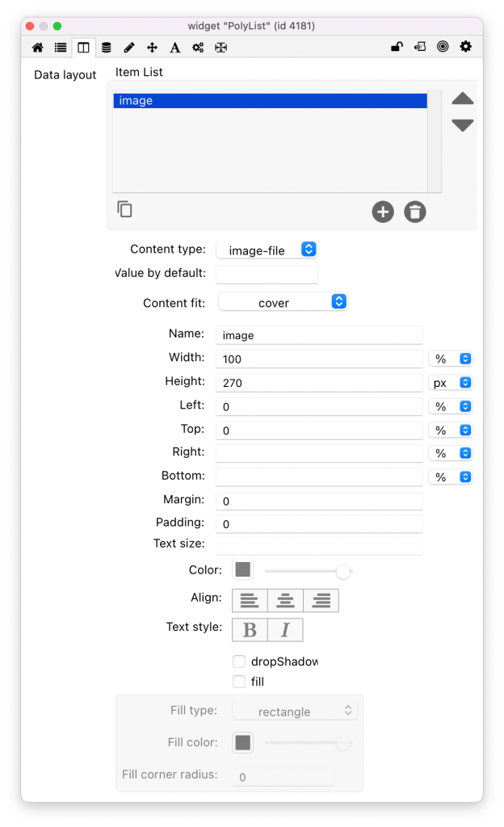This screenshot has height=827, width=504.
Task: Enable the fill checkbox
Action: tap(239, 682)
